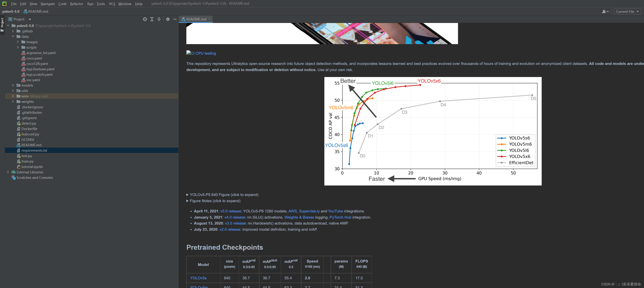Click the Collapse All icon in Project panel
Viewport: 644px width, 288px height.
point(159,19)
